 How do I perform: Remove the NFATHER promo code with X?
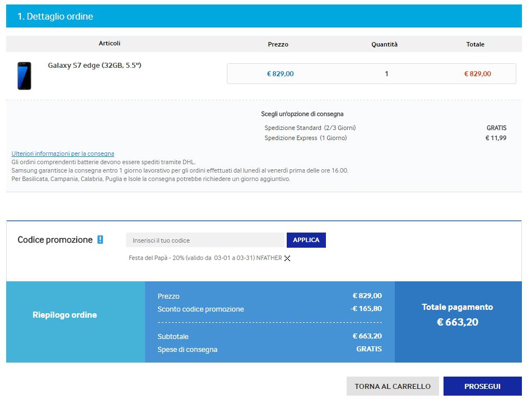click(288, 259)
